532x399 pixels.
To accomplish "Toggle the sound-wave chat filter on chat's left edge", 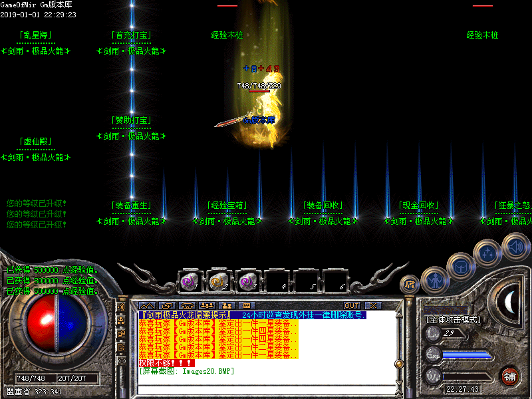I will [122, 307].
